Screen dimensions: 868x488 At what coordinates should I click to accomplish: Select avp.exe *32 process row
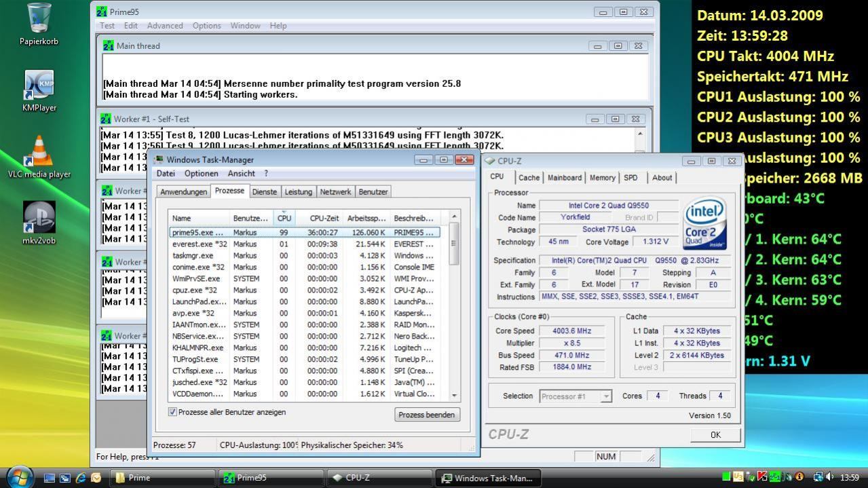tap(304, 313)
